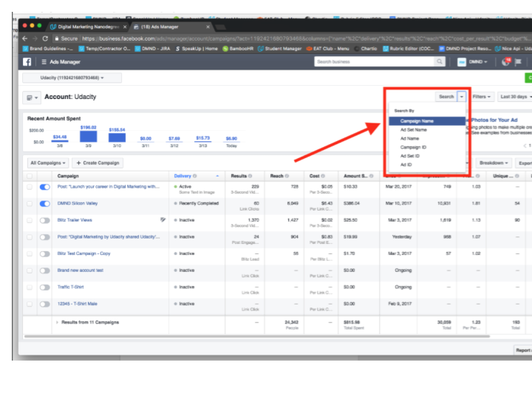Enable the Traffic T-Shirt campaign switch
The width and height of the screenshot is (532, 399).
[45, 287]
